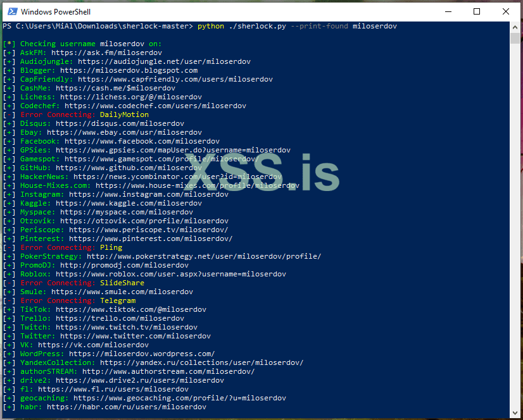Click the Twitter URL

pyautogui.click(x=135, y=336)
